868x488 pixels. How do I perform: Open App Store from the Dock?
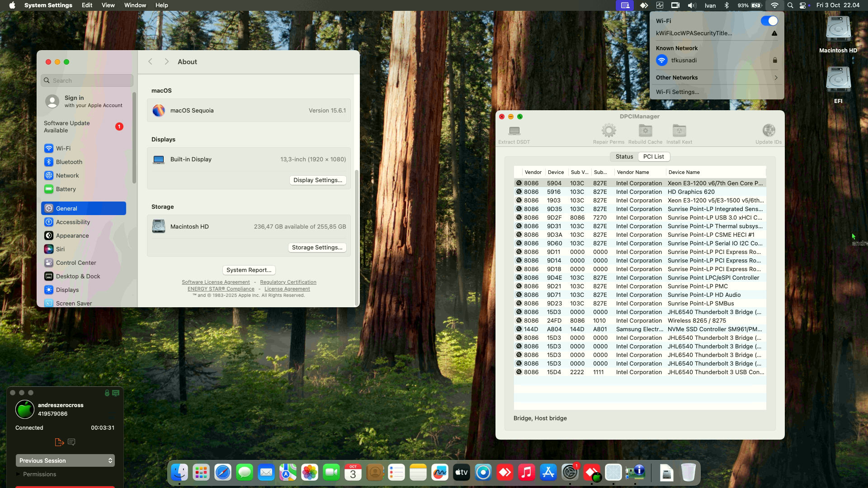coord(548,473)
